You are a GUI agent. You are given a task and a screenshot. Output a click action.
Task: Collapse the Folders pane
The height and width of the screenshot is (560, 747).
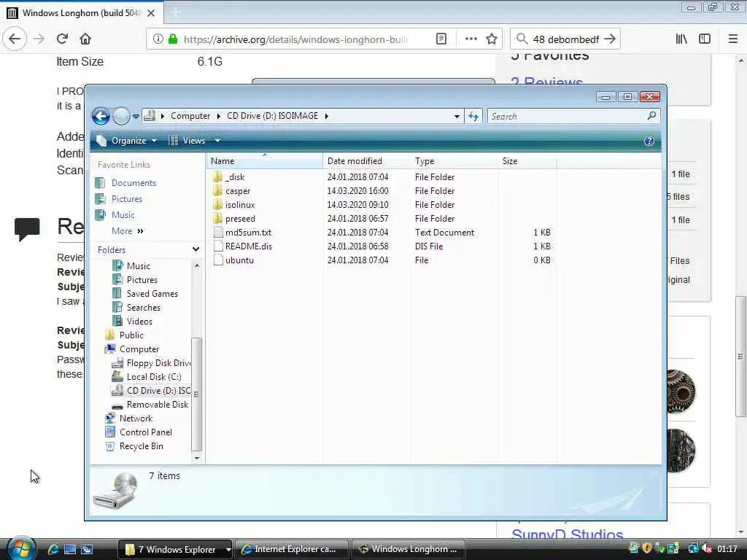pyautogui.click(x=196, y=249)
